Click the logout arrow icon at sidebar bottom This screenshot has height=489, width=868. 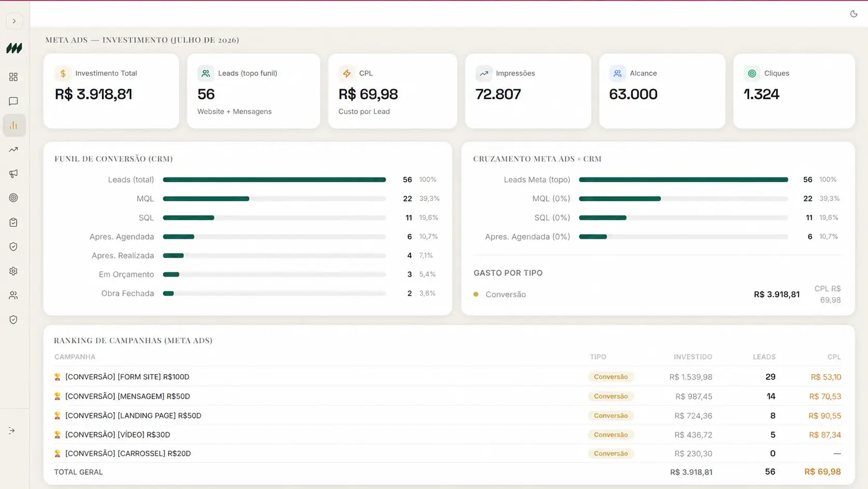[12, 431]
